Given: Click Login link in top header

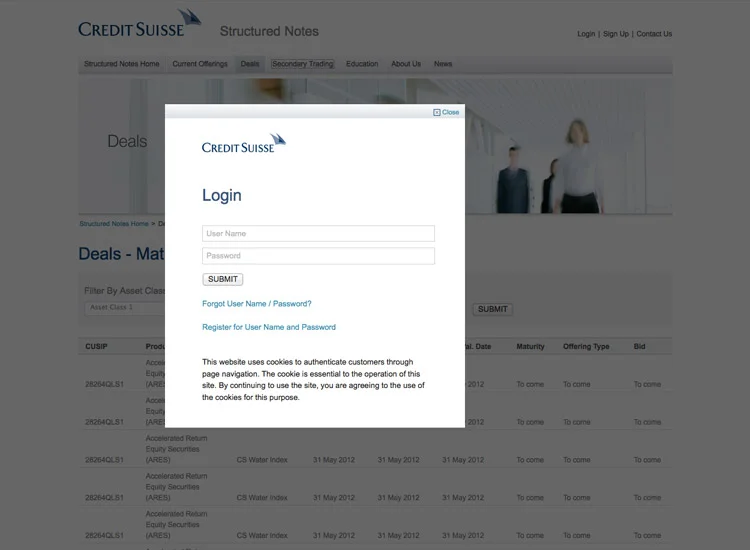Looking at the screenshot, I should (586, 34).
